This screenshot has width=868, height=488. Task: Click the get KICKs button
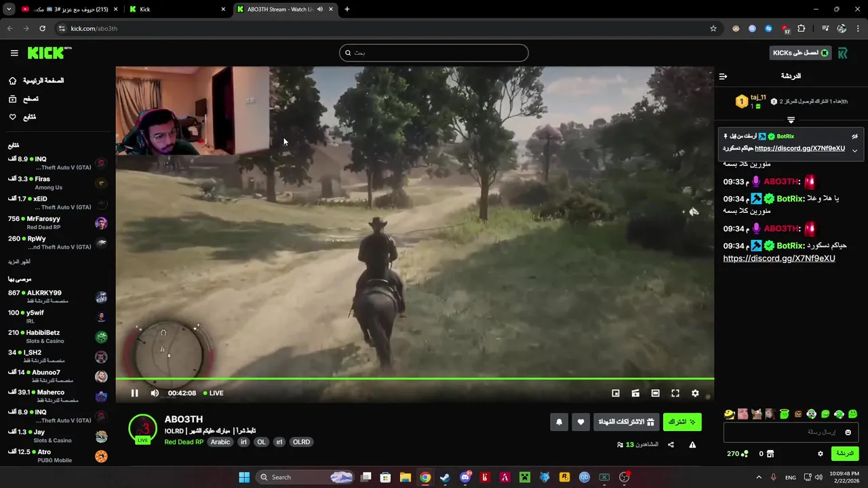pos(801,53)
